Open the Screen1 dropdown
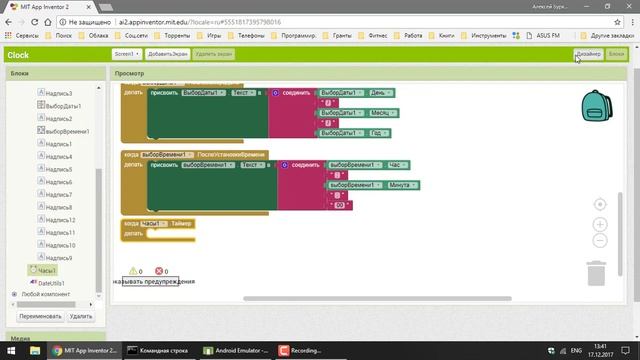Screen dimensions: 640x360 [127, 54]
